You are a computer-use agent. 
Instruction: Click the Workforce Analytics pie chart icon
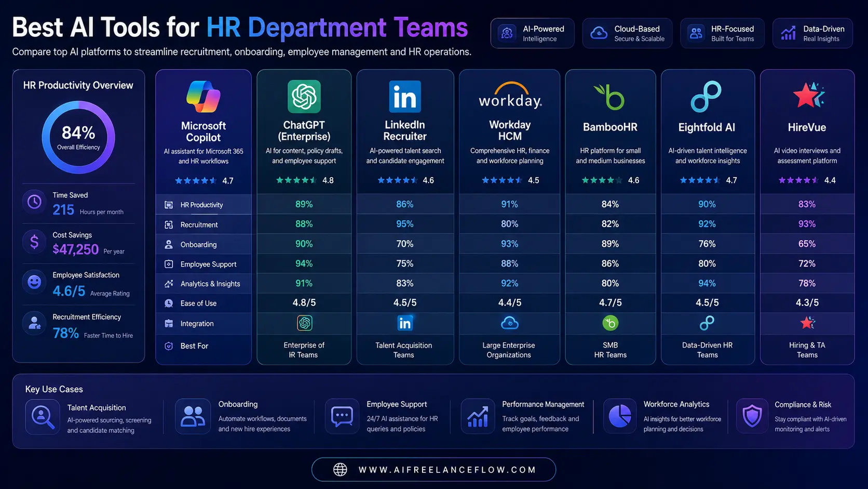[x=620, y=416]
